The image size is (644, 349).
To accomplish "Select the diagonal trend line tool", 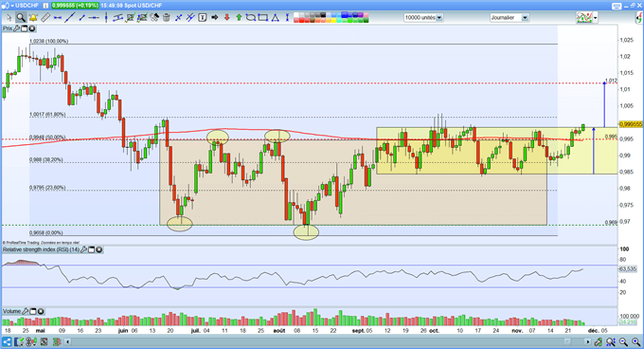I will (x=70, y=17).
